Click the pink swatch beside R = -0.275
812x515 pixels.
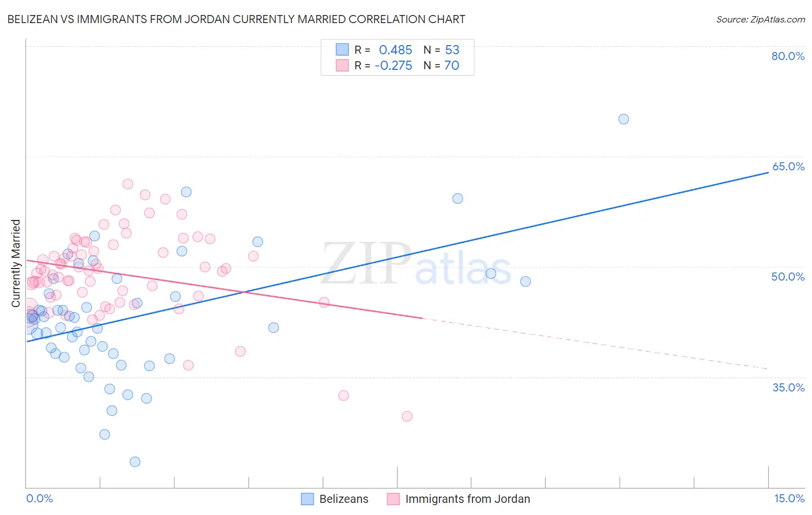[x=342, y=65]
